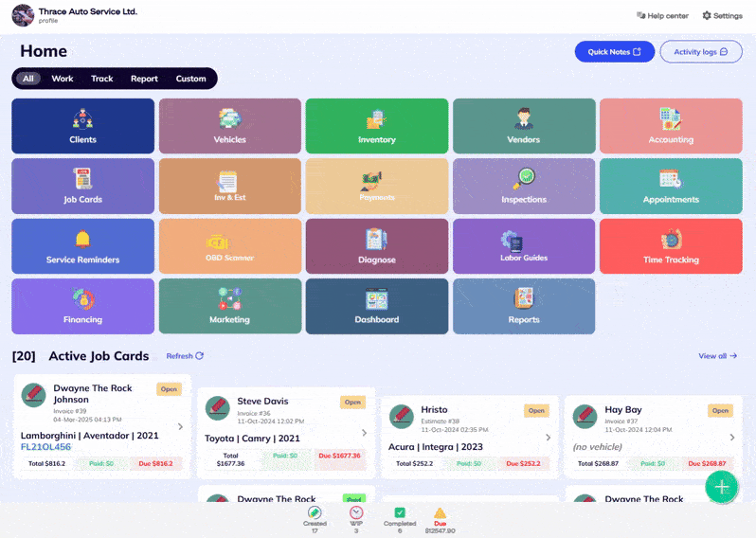
Task: Click the Quick Notes button
Action: (615, 51)
